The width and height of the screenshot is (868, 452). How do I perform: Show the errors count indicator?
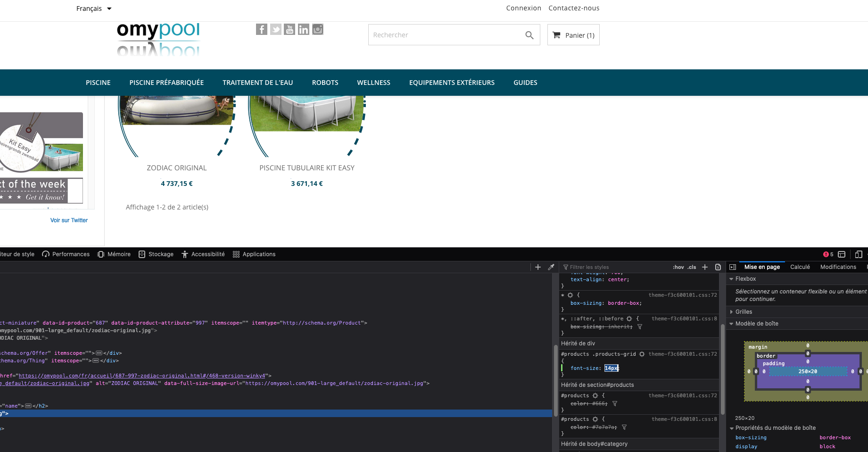click(828, 254)
